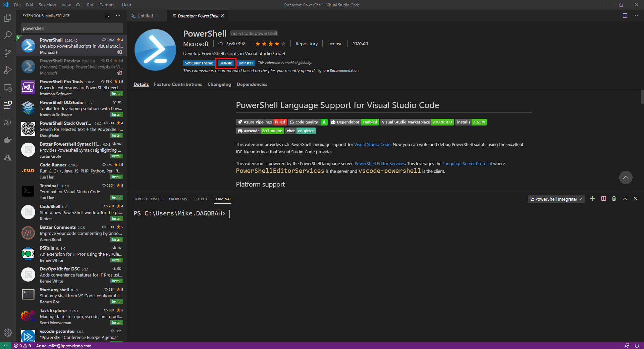Image resolution: width=644 pixels, height=349 pixels.
Task: Select Start any shell extension entry
Action: 71,295
